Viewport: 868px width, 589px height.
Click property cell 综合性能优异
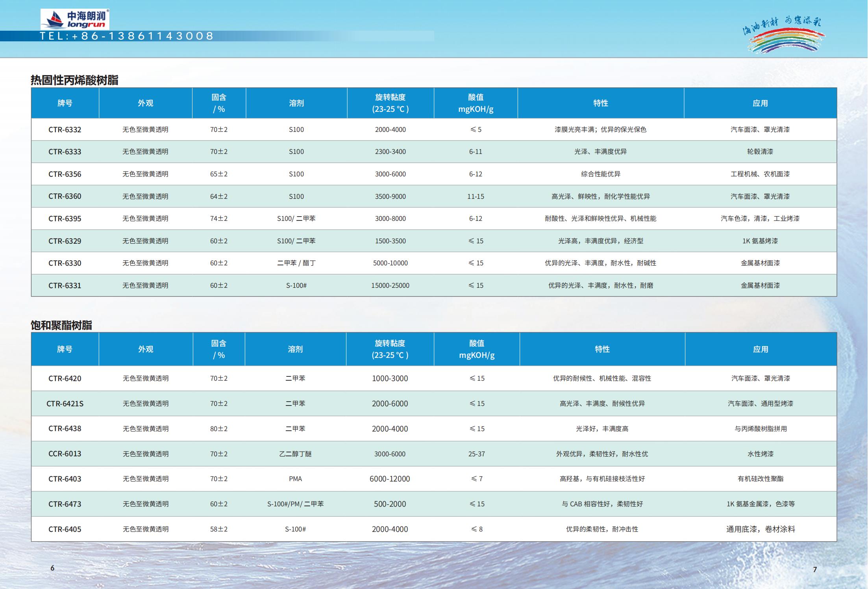601,174
